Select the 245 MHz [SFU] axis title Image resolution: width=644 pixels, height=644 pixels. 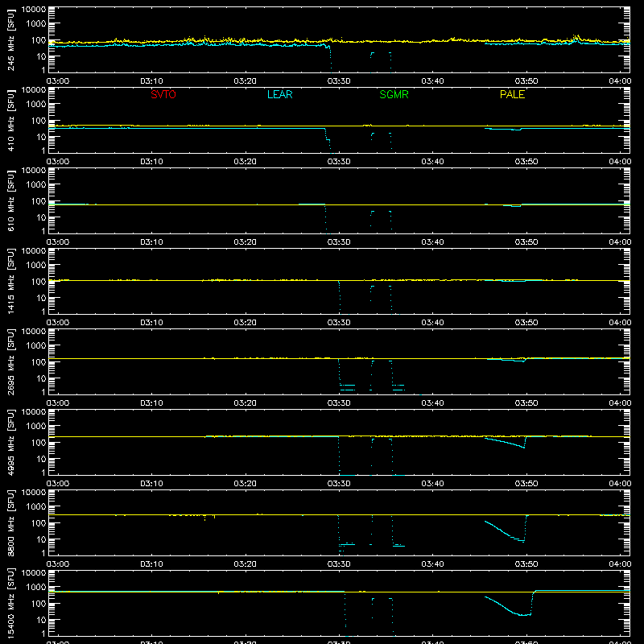pos(10,40)
